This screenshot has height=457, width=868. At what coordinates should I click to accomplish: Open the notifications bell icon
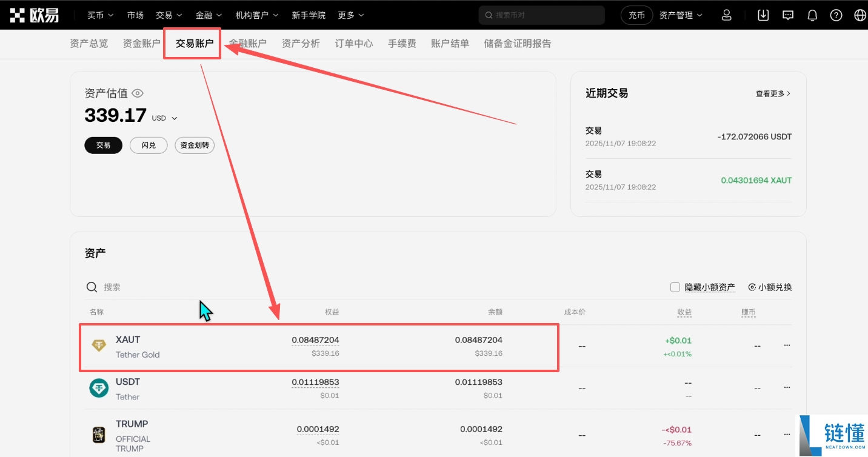[x=812, y=15]
